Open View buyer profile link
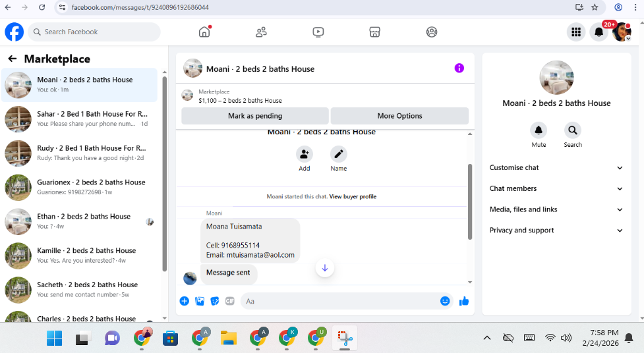Image resolution: width=644 pixels, height=353 pixels. (x=353, y=197)
